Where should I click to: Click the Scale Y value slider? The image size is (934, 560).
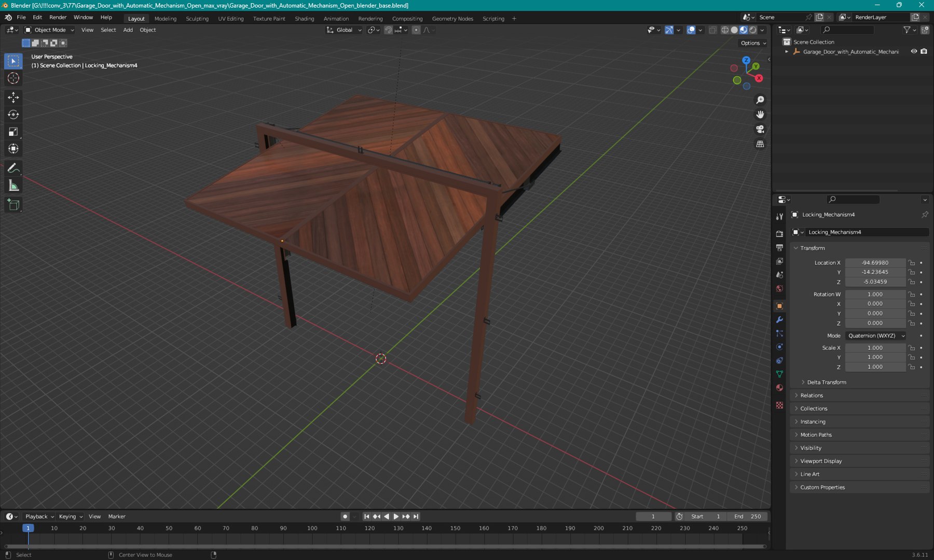(x=875, y=357)
